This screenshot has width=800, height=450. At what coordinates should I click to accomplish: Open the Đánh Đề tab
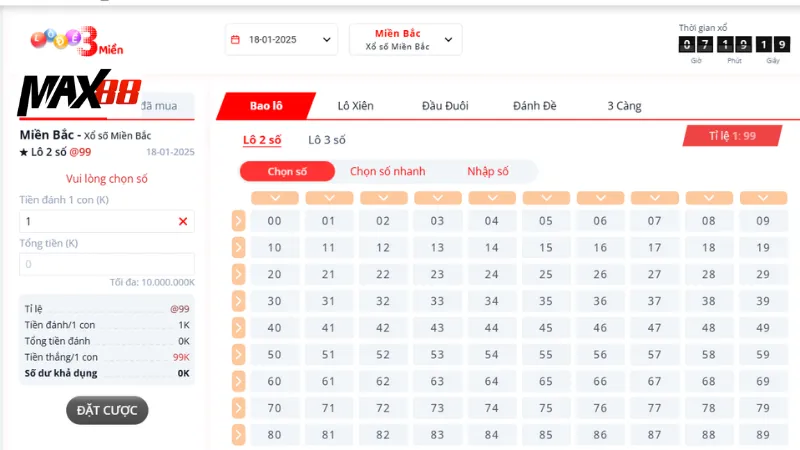(x=535, y=106)
